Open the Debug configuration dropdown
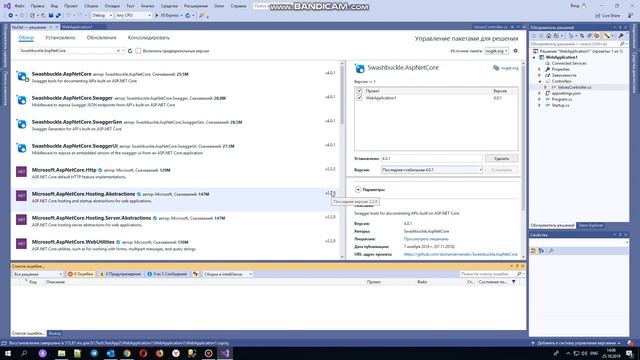Image resolution: width=640 pixels, height=360 pixels. click(102, 16)
